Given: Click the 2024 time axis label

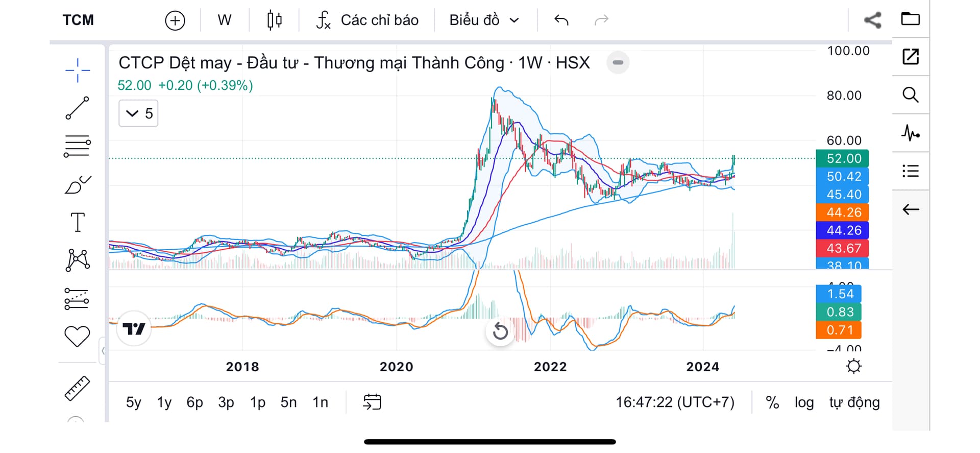Looking at the screenshot, I should pyautogui.click(x=703, y=367).
